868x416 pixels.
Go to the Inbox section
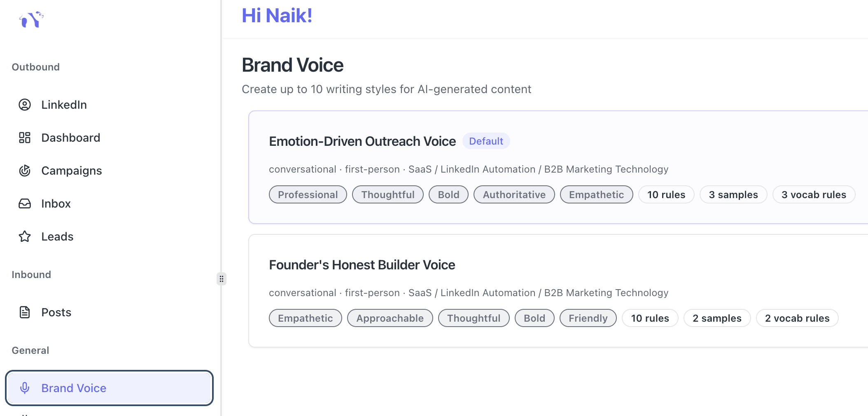[56, 203]
